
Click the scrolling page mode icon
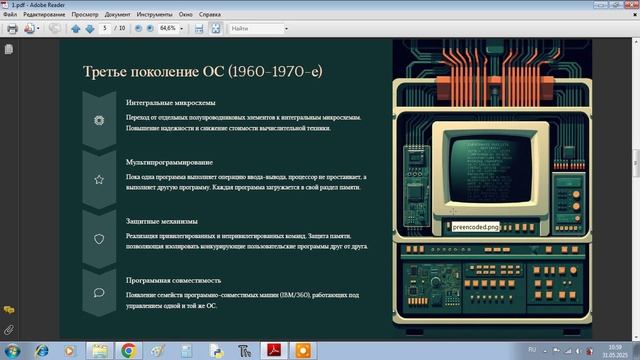[x=199, y=29]
